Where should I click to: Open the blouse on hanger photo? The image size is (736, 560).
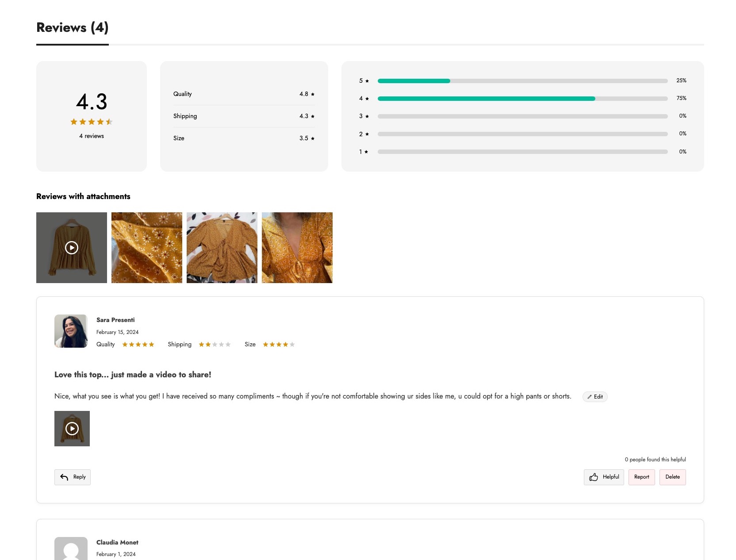point(222,248)
